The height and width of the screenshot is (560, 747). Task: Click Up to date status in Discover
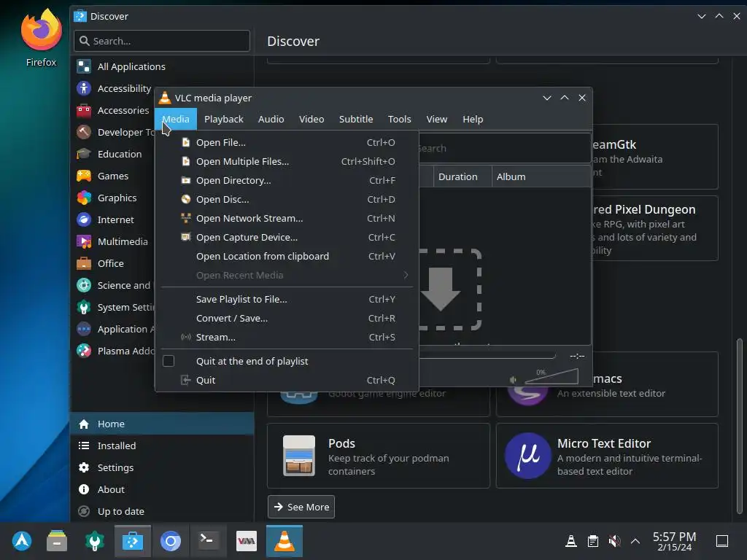click(x=162, y=511)
